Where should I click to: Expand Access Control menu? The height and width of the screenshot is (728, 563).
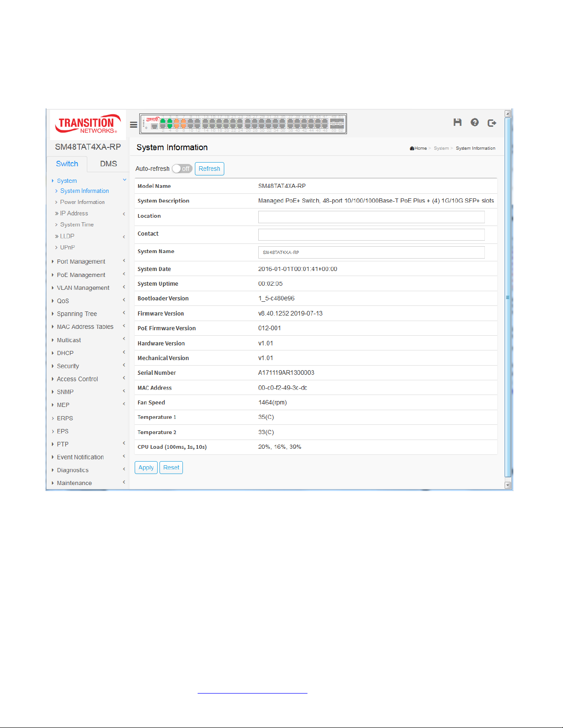(x=77, y=379)
